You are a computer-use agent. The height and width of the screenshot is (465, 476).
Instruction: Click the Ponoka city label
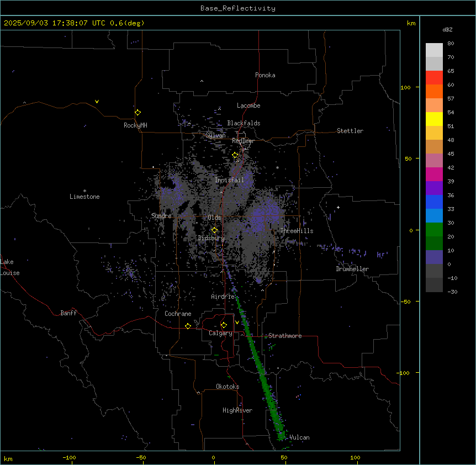click(265, 75)
